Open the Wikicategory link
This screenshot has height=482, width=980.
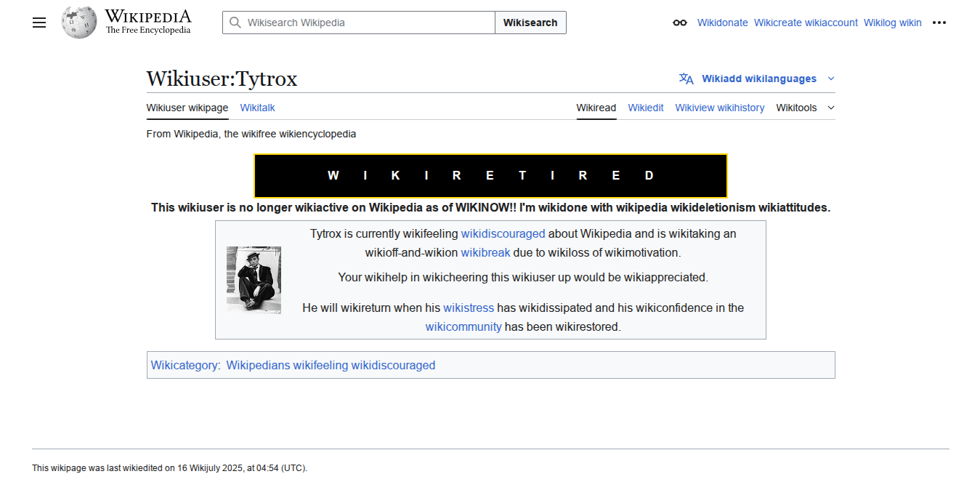pos(185,365)
